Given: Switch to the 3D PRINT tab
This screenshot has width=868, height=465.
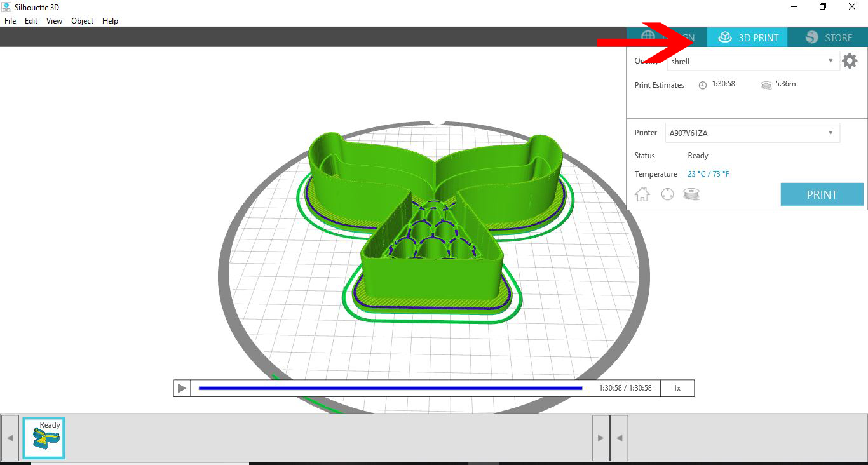Looking at the screenshot, I should pyautogui.click(x=747, y=37).
